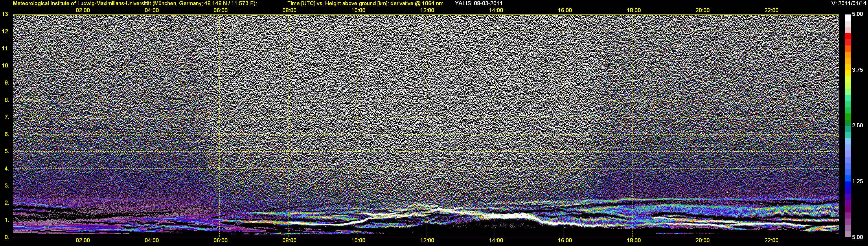Pick the height axis label '13.'
The image size is (868, 246).
coord(5,14)
